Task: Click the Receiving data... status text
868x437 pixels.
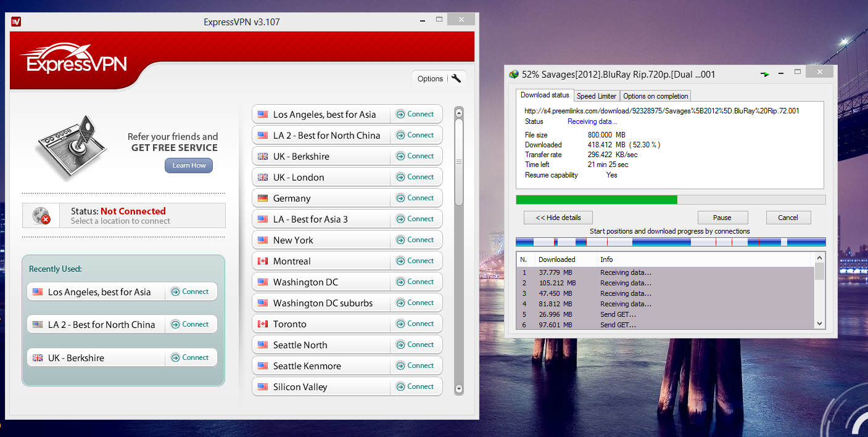Action: 592,121
